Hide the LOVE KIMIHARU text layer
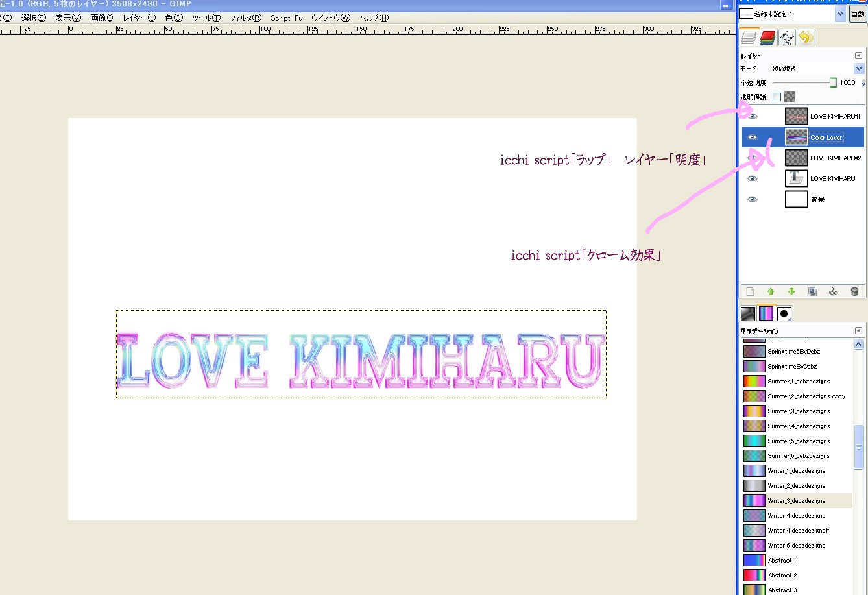The image size is (868, 595). 753,178
